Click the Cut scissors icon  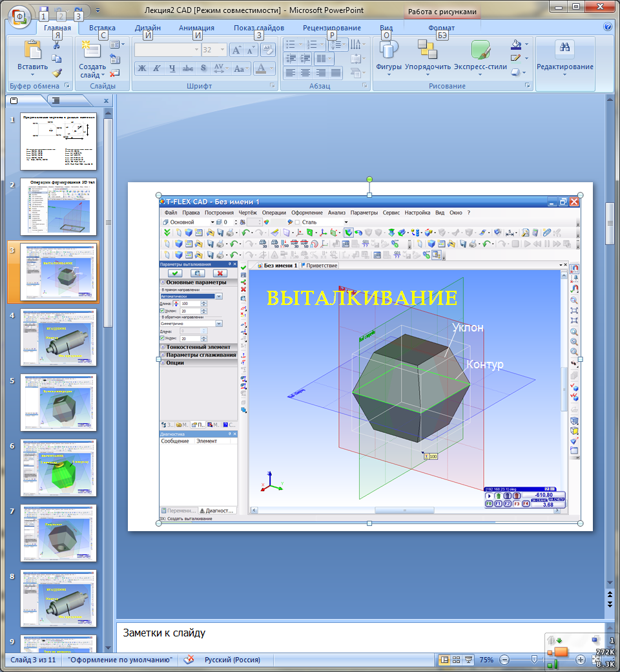(x=57, y=45)
